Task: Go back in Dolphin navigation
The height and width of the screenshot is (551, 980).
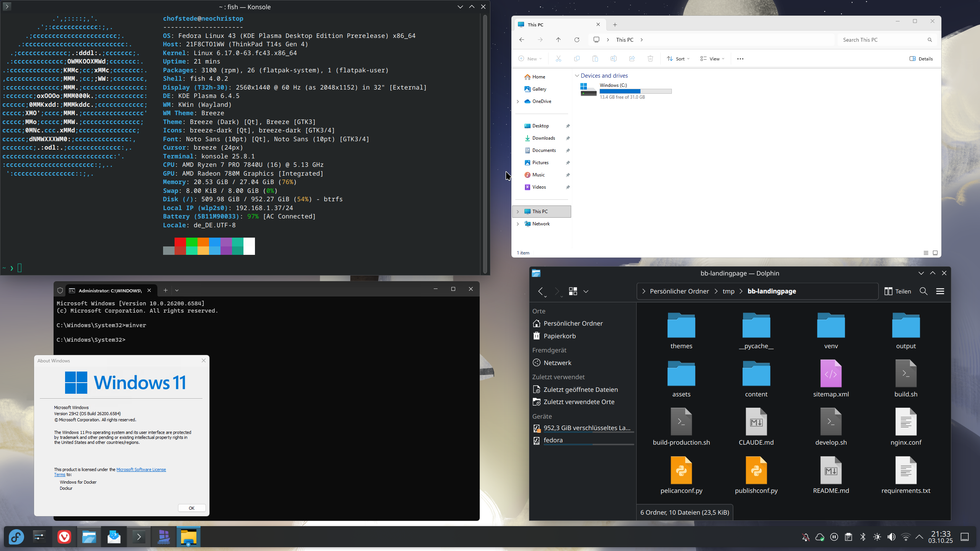Action: click(541, 291)
